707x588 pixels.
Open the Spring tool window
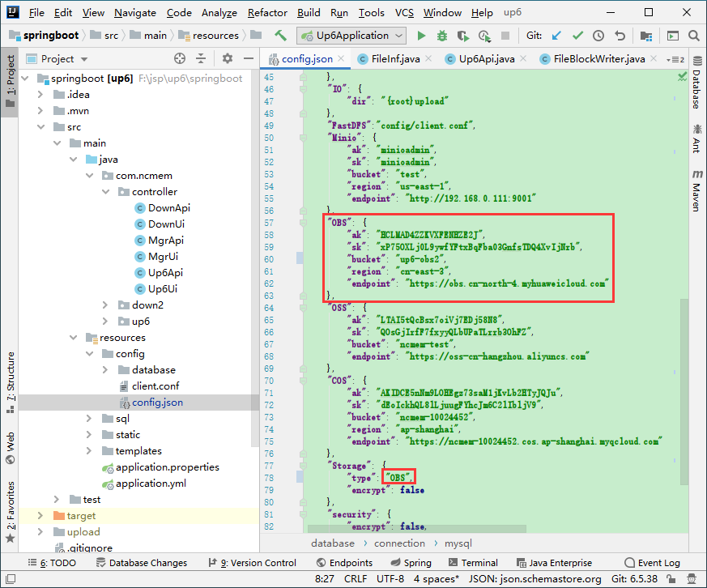[411, 563]
